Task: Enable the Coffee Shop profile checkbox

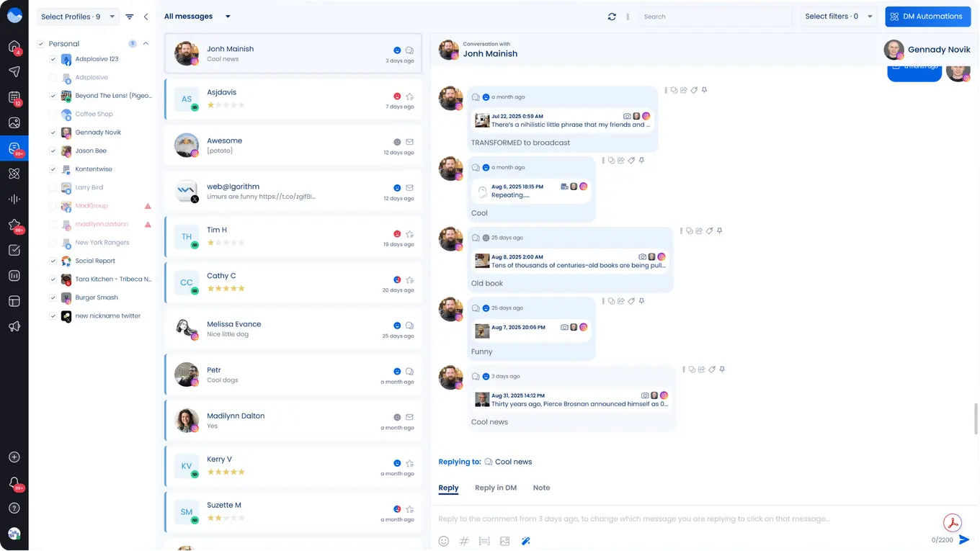Action: point(53,114)
